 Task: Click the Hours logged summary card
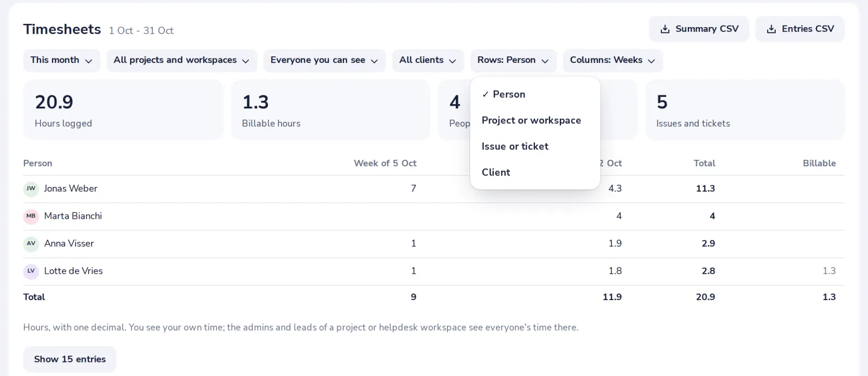click(x=123, y=110)
